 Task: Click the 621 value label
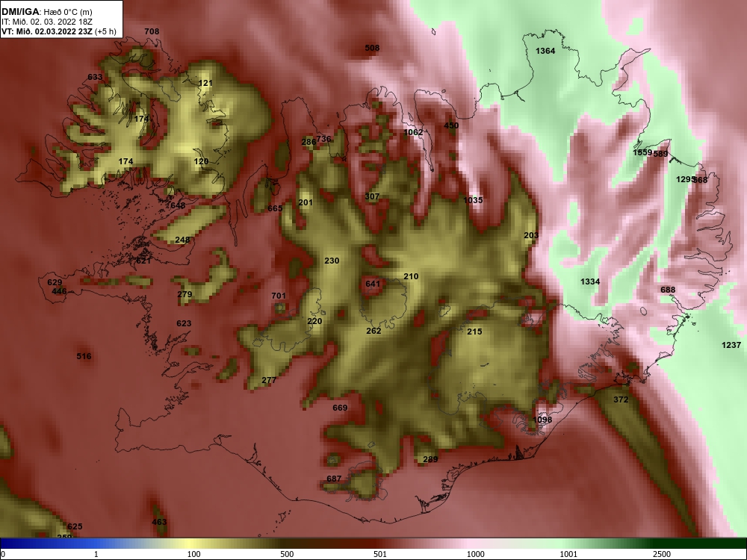143,261
